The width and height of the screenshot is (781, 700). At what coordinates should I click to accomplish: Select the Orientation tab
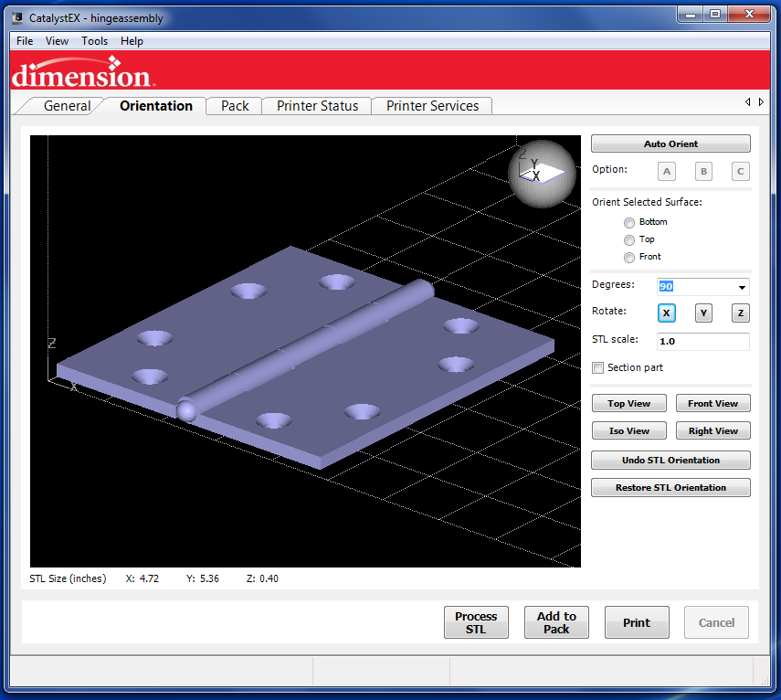(156, 106)
